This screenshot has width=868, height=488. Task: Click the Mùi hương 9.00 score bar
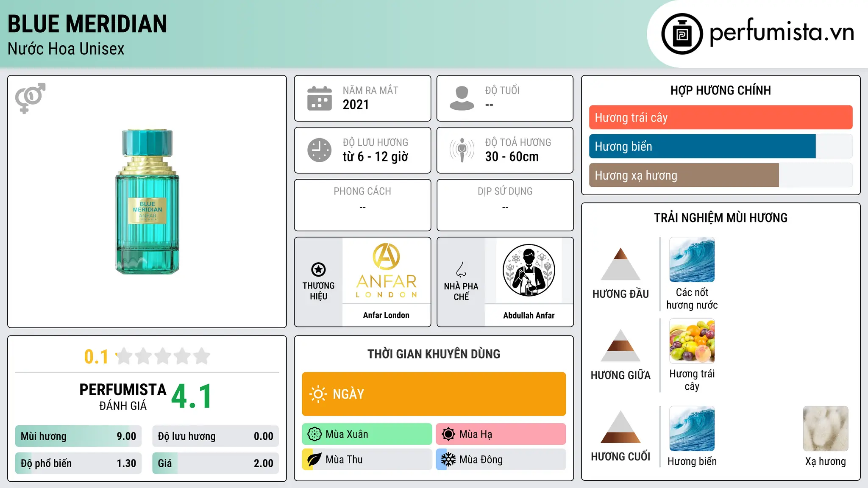click(78, 436)
